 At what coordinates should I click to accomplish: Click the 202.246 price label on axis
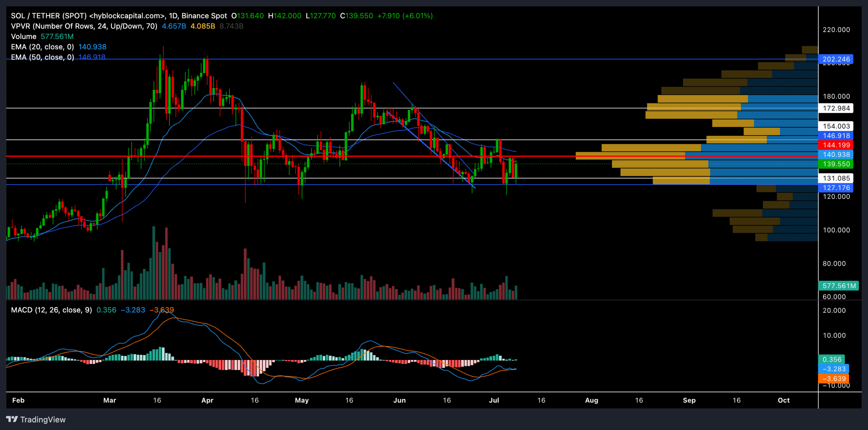coord(836,59)
